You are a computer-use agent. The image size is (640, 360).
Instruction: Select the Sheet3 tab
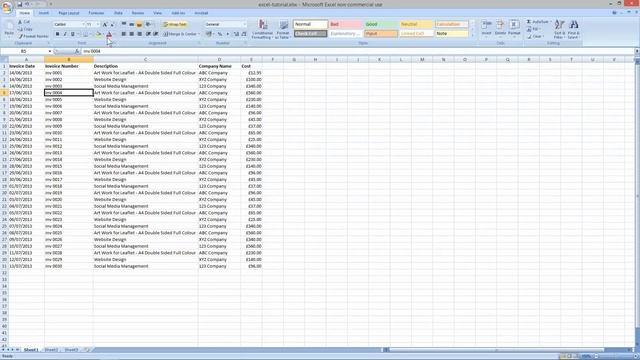pos(71,350)
